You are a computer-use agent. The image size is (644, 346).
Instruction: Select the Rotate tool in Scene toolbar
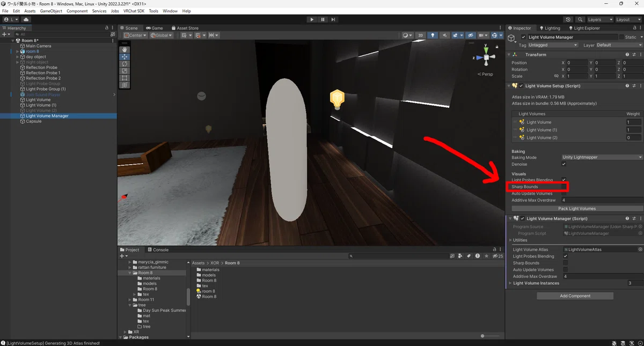(x=125, y=64)
